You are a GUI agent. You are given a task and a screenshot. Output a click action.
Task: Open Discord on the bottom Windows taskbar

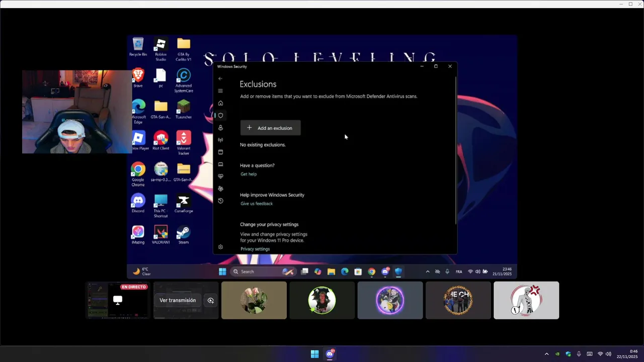[x=330, y=354]
